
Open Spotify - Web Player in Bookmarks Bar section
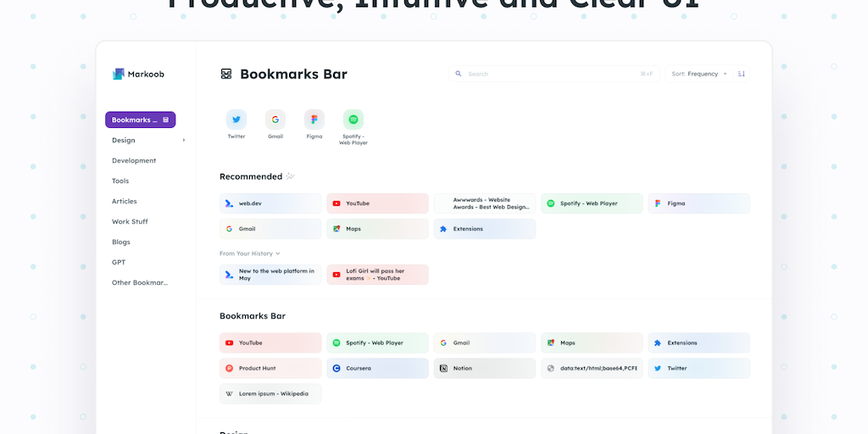(x=377, y=342)
